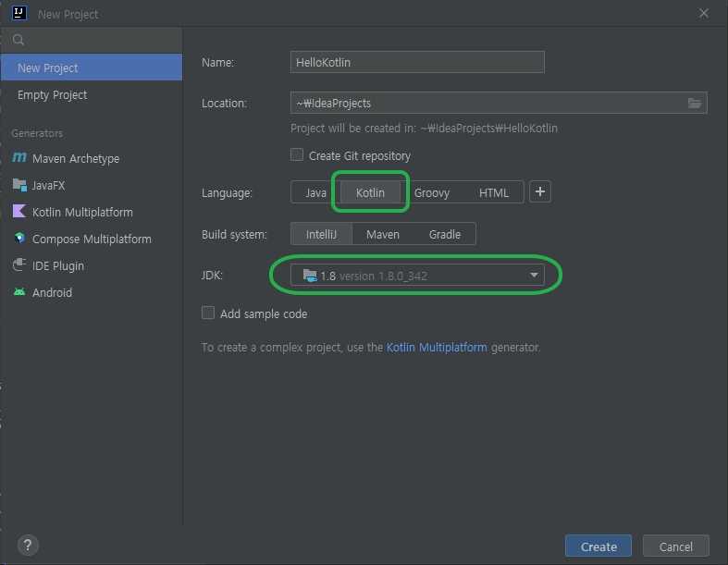Select Kotlin as the language
The height and width of the screenshot is (565, 728).
(370, 192)
